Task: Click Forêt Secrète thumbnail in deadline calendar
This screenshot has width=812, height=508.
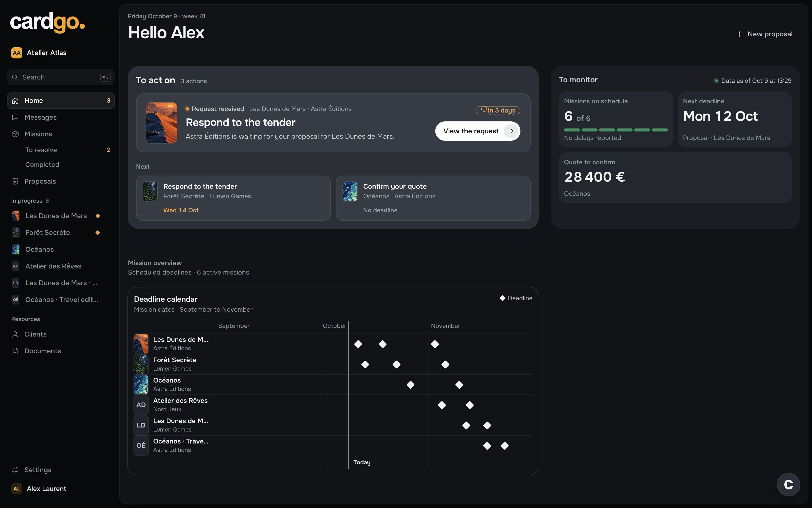Action: (x=141, y=364)
